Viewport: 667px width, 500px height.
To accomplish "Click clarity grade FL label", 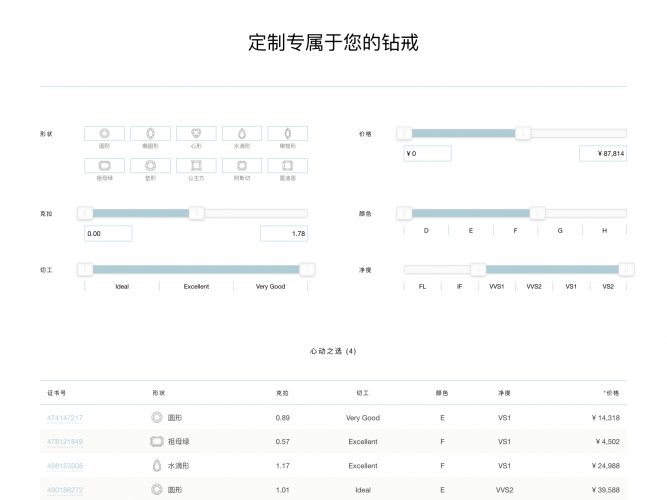I will (x=422, y=286).
